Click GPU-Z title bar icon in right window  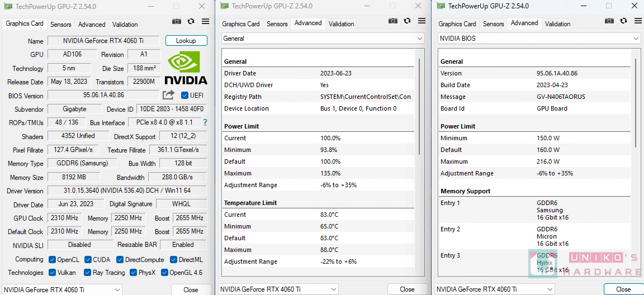[441, 6]
